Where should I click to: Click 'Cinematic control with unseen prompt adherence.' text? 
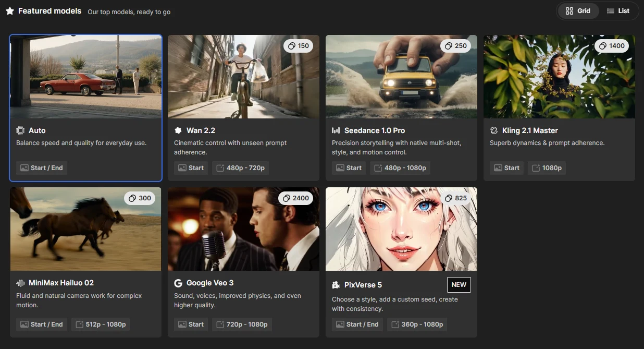(x=230, y=148)
